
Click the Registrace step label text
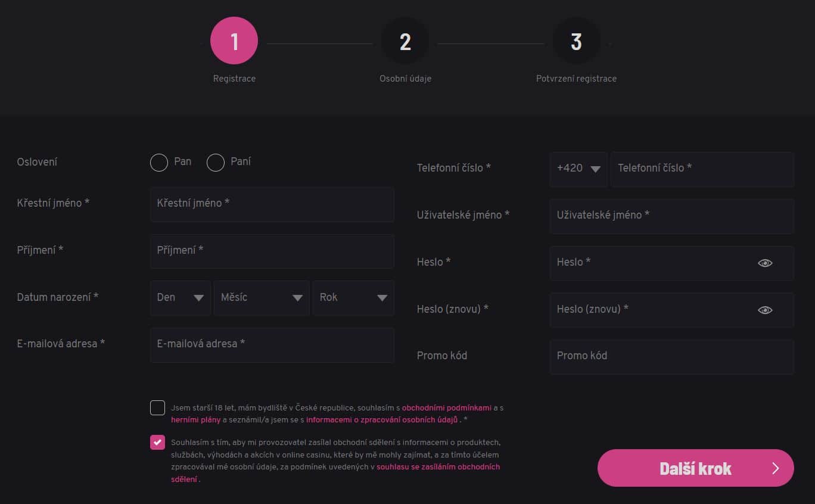234,79
